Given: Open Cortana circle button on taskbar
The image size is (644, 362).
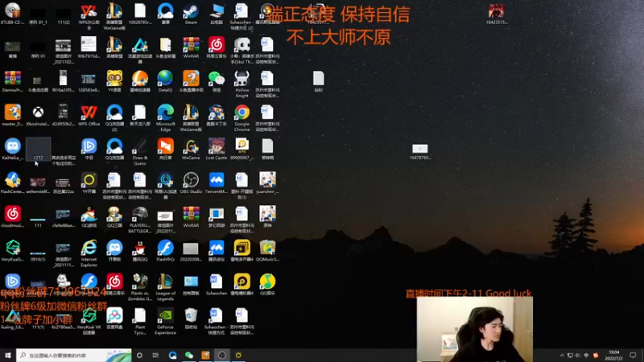Looking at the screenshot, I should pyautogui.click(x=139, y=355).
